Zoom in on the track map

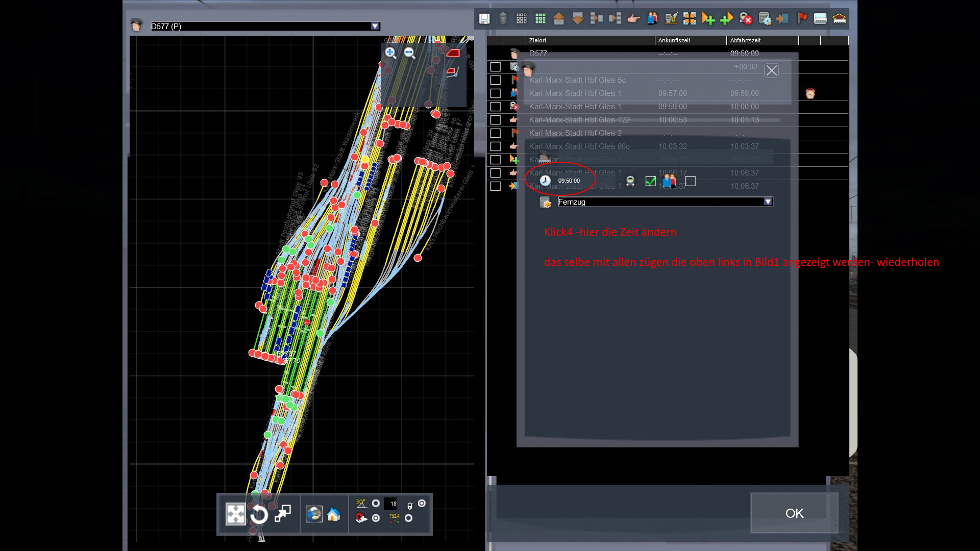pos(390,53)
